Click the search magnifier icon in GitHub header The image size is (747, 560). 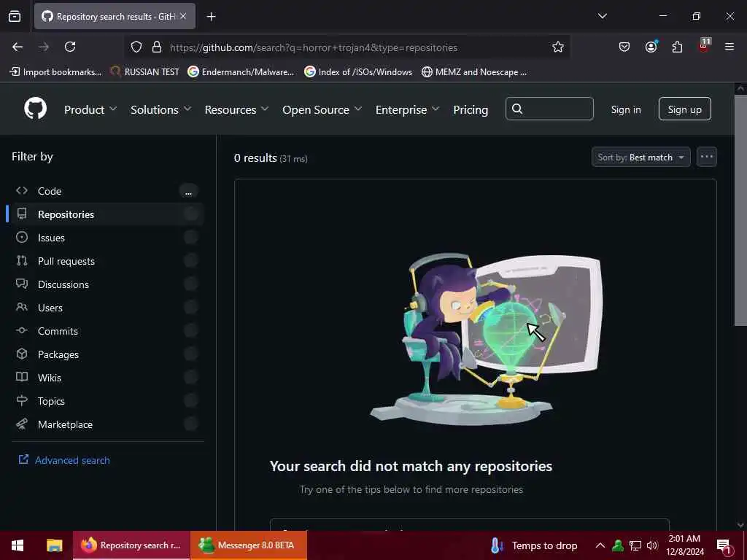point(517,109)
